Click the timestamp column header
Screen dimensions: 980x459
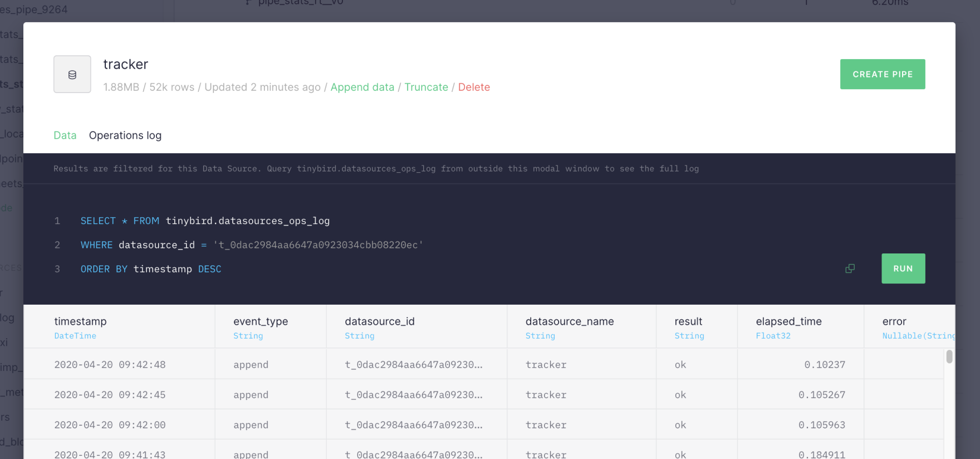click(80, 321)
